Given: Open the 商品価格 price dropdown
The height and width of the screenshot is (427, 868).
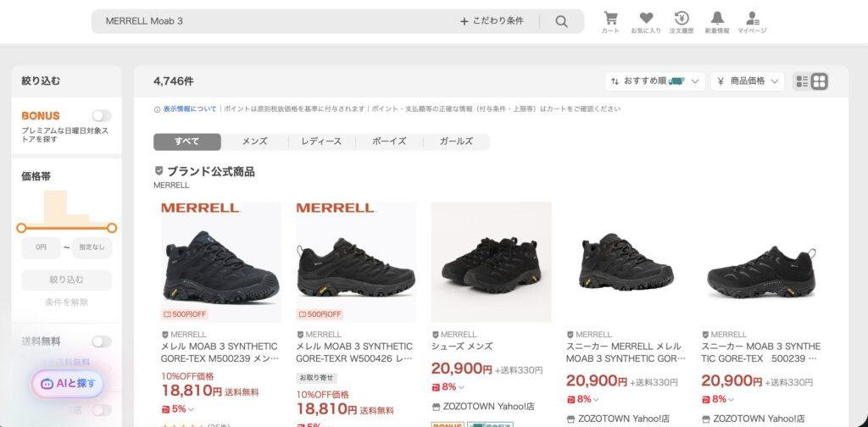Looking at the screenshot, I should (748, 81).
